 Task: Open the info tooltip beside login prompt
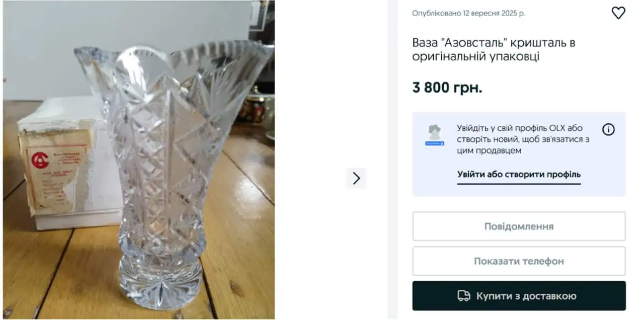coord(608,129)
